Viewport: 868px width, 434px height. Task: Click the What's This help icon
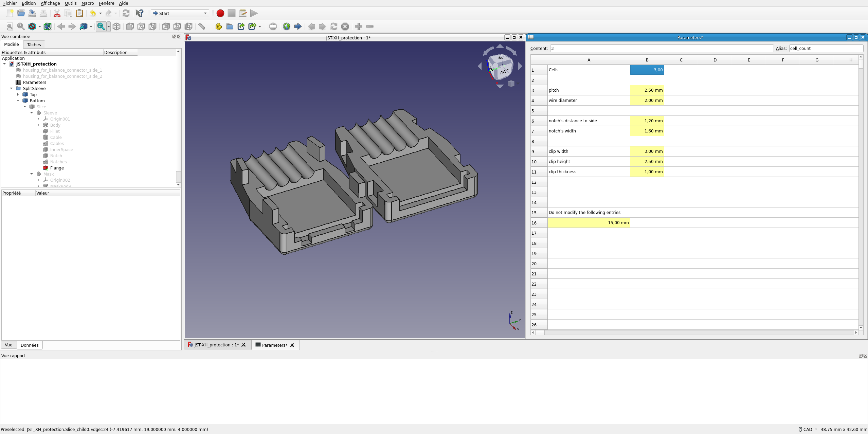(x=139, y=13)
